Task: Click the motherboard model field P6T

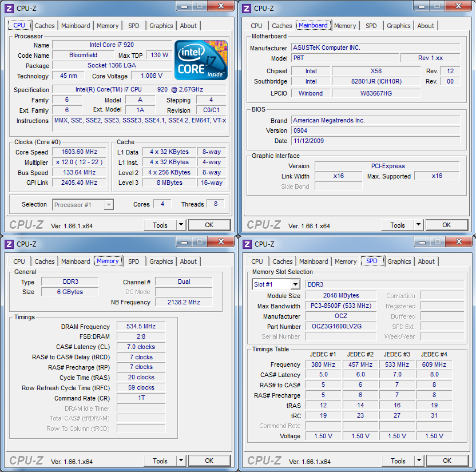Action: 345,58
